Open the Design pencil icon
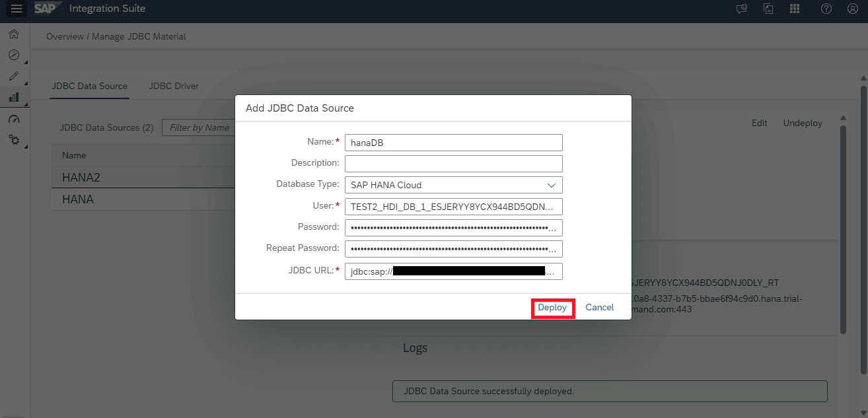 tap(14, 76)
